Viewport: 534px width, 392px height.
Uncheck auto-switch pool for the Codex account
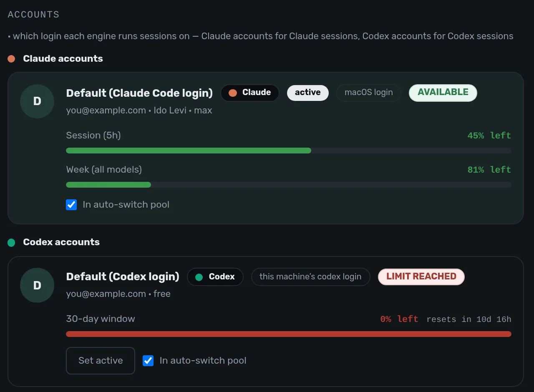pyautogui.click(x=148, y=361)
